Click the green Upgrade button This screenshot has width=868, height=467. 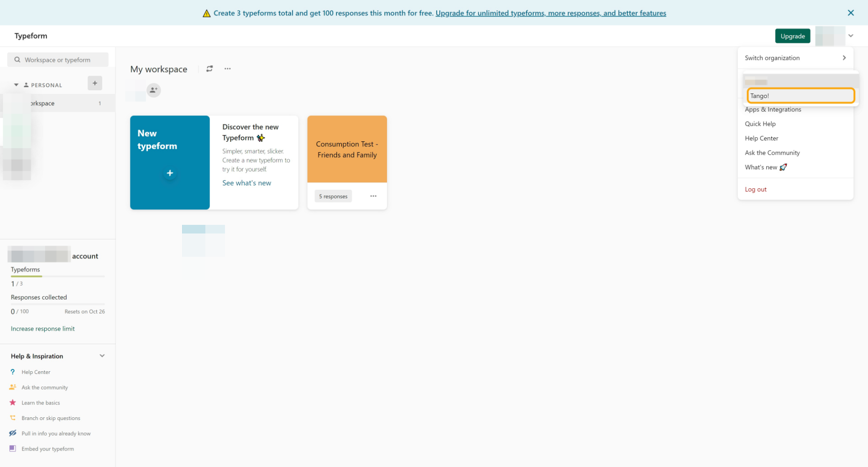(x=792, y=36)
